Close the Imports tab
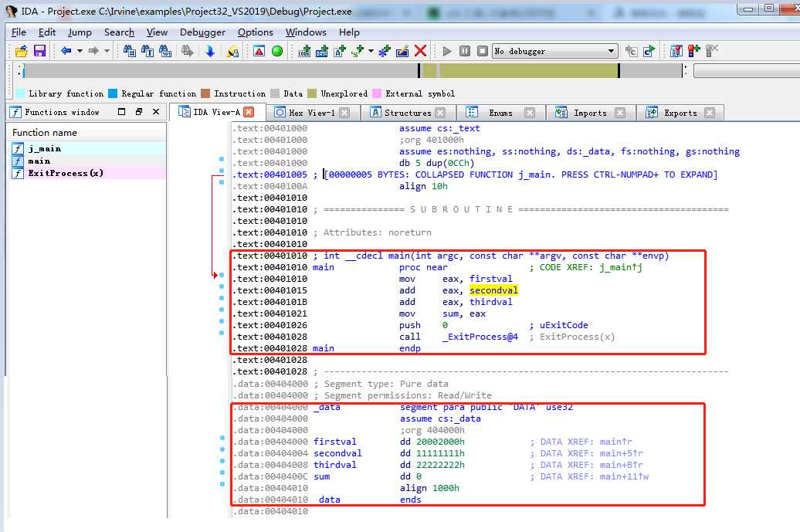 coord(620,113)
